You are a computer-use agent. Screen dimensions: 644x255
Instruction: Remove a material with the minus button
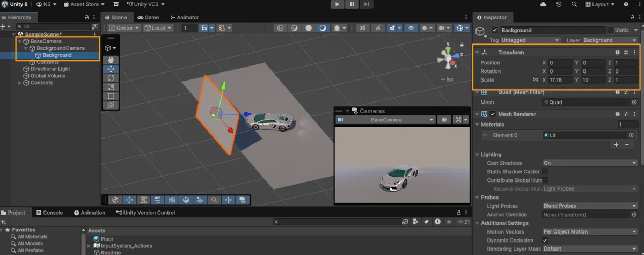pyautogui.click(x=627, y=145)
